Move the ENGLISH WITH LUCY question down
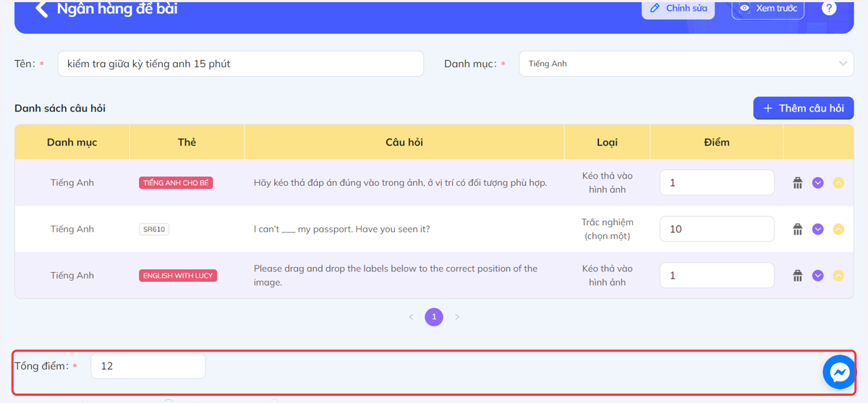This screenshot has height=403, width=868. pyautogui.click(x=818, y=276)
